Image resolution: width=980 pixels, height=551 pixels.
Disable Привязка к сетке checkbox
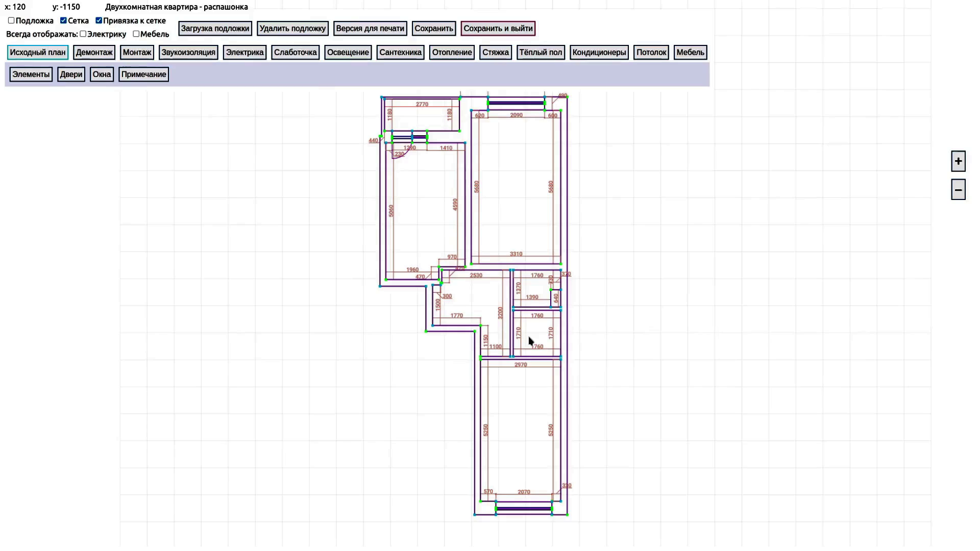click(x=99, y=21)
